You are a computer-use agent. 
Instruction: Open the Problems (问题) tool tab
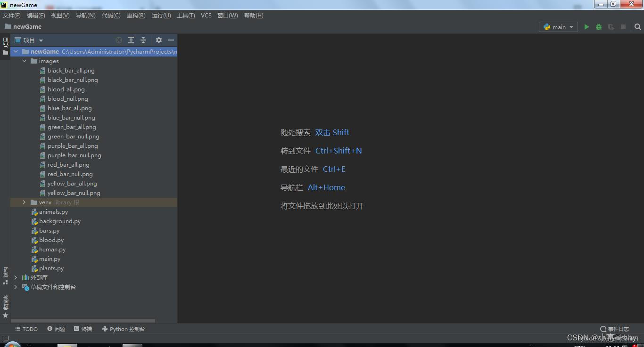[x=56, y=329]
